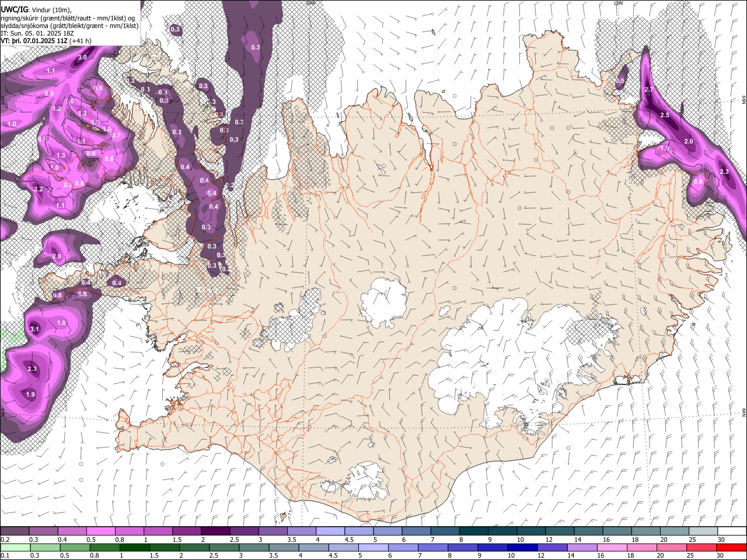Click the lower legend swatch between 3 and 3.5
Viewport: 747px width, 560px height.
pyautogui.click(x=253, y=547)
